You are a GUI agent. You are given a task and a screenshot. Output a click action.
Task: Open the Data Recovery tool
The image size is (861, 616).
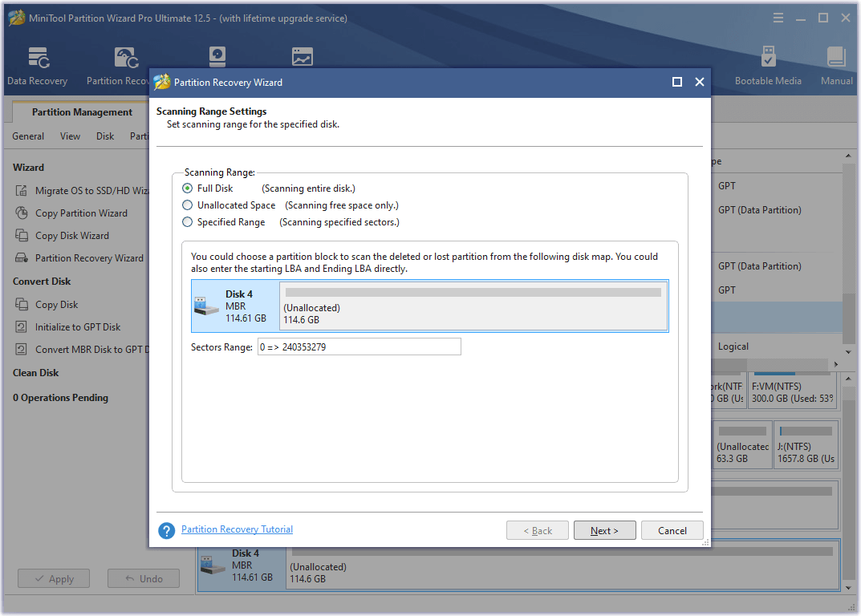38,66
